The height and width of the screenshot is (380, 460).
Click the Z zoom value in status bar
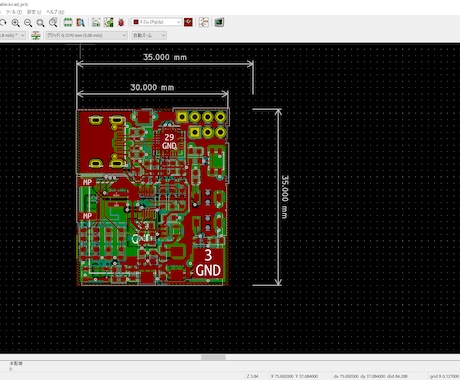pos(253,376)
